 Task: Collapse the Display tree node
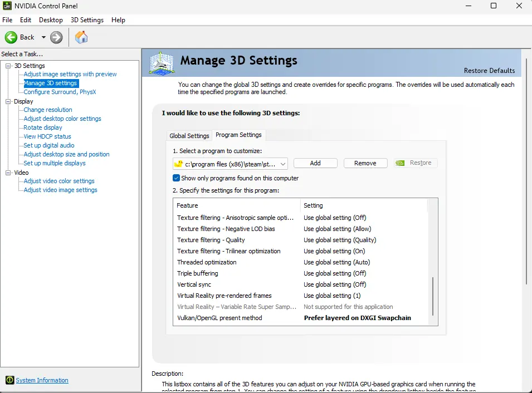click(x=8, y=101)
